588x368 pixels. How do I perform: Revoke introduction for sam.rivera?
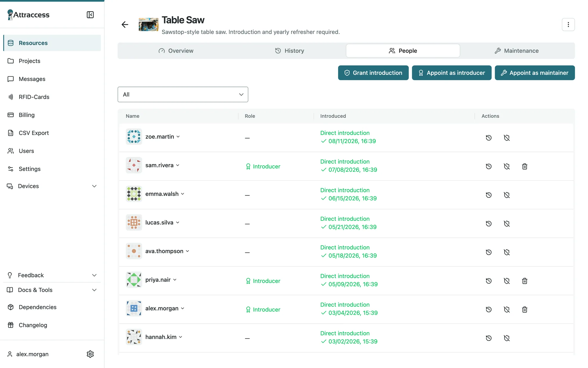pos(507,166)
